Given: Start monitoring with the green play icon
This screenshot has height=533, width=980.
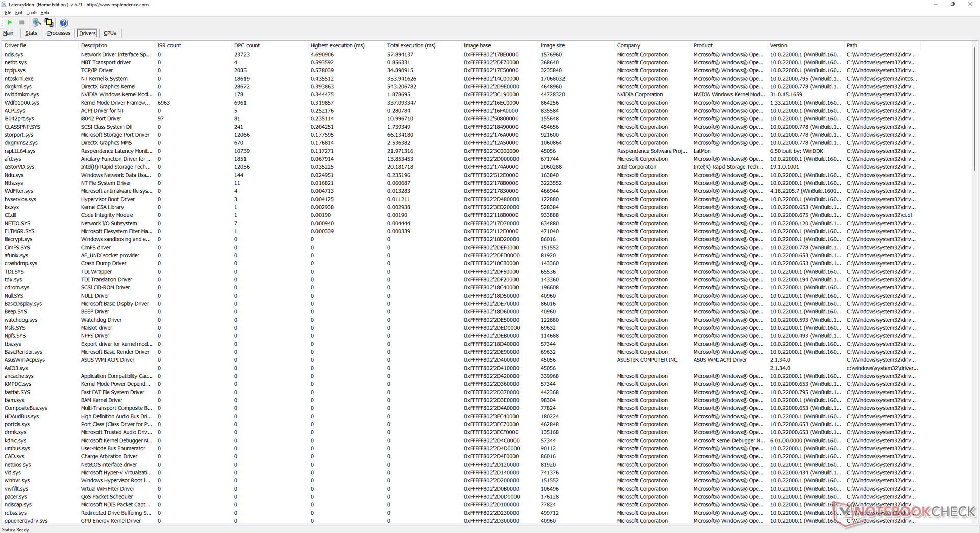Looking at the screenshot, I should (x=10, y=22).
